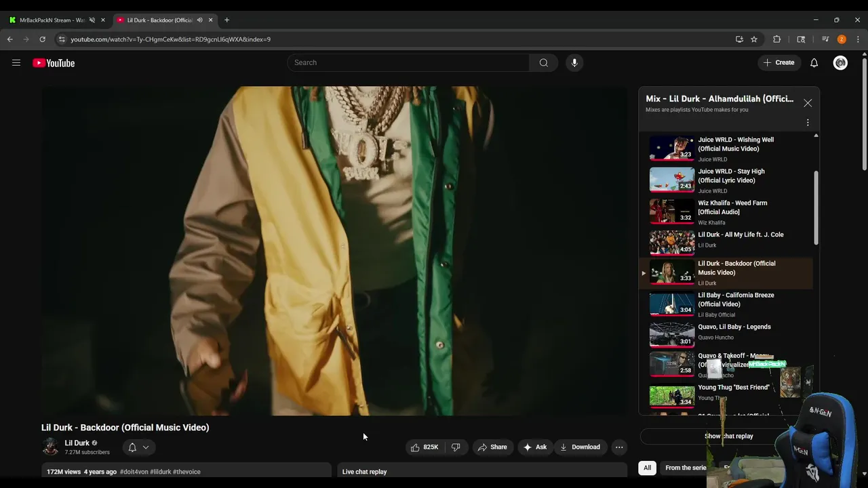Select Lil Durk - Backdoor in playlist
This screenshot has width=868, height=488.
(726, 273)
